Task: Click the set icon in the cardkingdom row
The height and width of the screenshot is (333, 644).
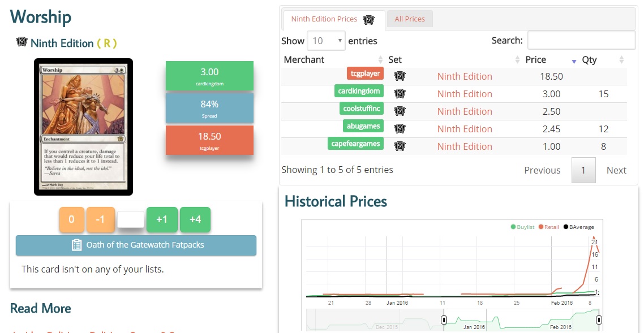Action: 400,94
